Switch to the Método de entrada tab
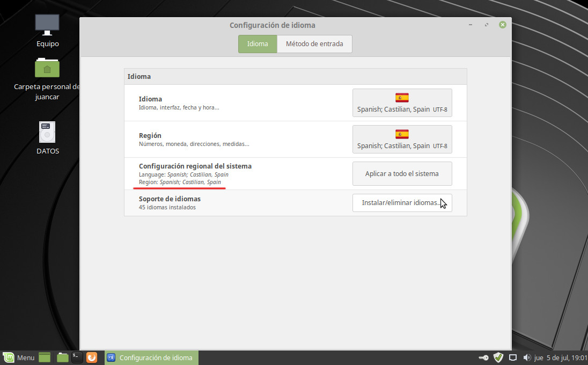 314,44
